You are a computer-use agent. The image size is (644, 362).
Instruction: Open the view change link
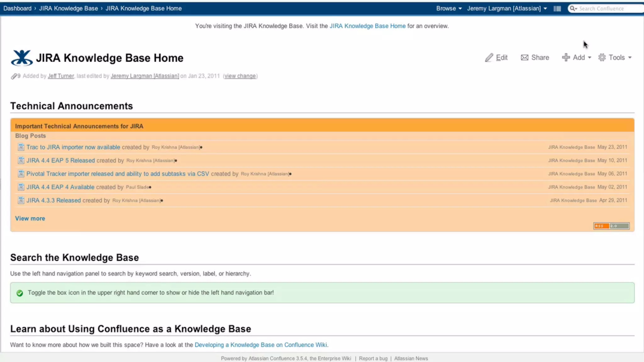click(240, 76)
